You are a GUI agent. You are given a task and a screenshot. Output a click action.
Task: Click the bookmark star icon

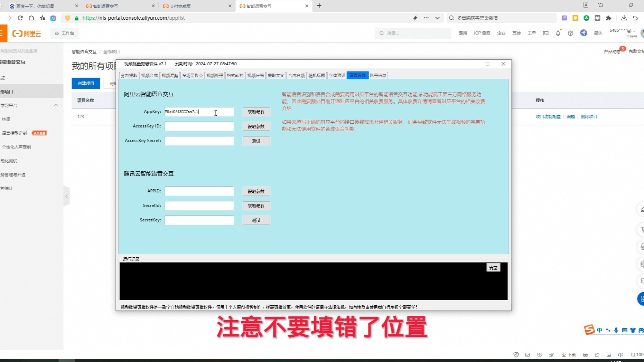(42, 18)
